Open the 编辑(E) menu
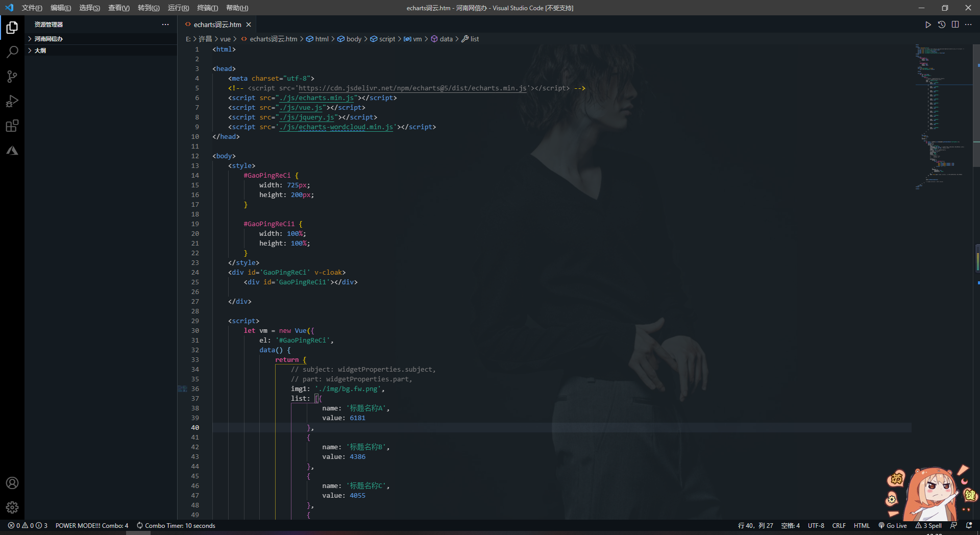980x535 pixels. 61,8
